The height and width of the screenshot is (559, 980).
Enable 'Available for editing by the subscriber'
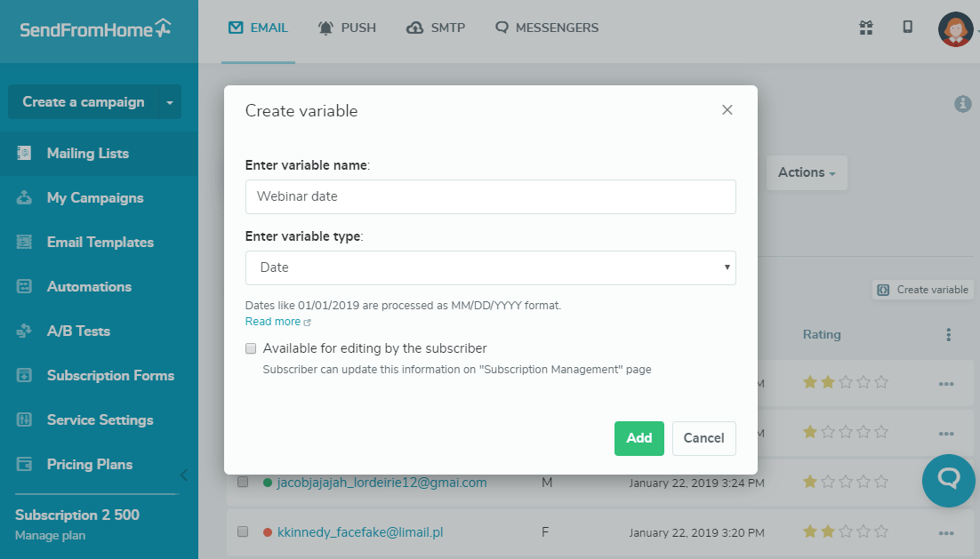tap(251, 347)
